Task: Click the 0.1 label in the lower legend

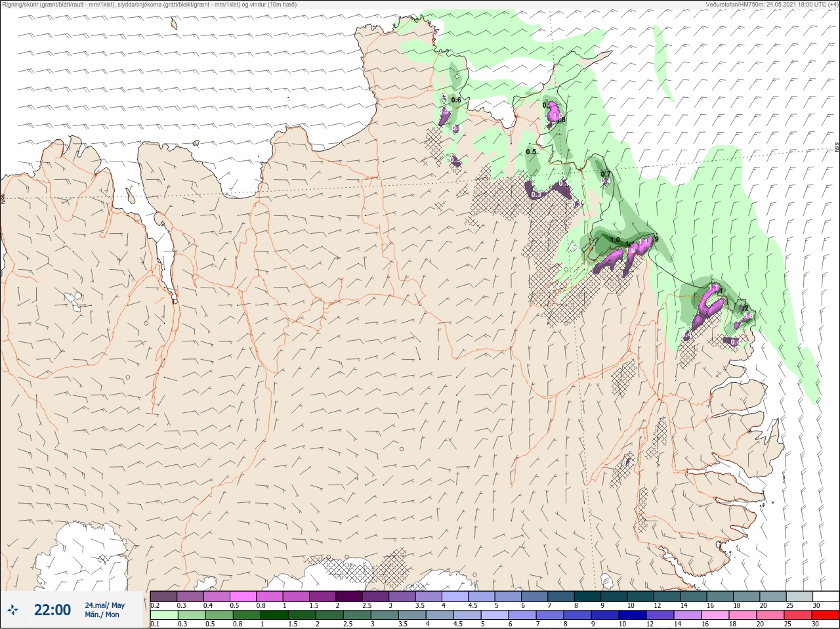Action: pos(155,624)
